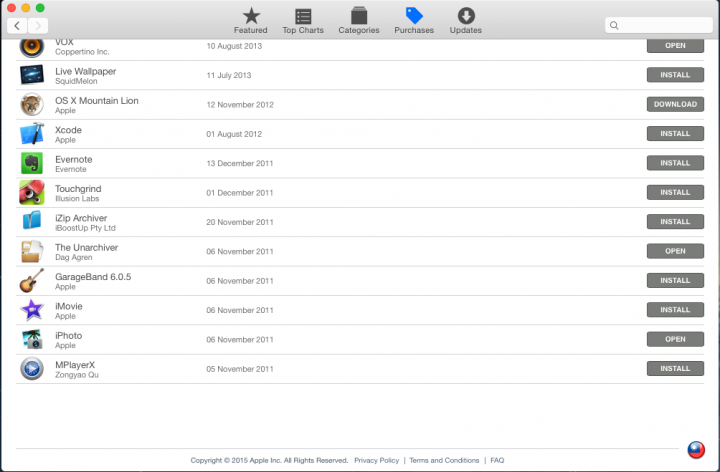Click the iMovie app title
720x472 pixels.
coord(69,306)
